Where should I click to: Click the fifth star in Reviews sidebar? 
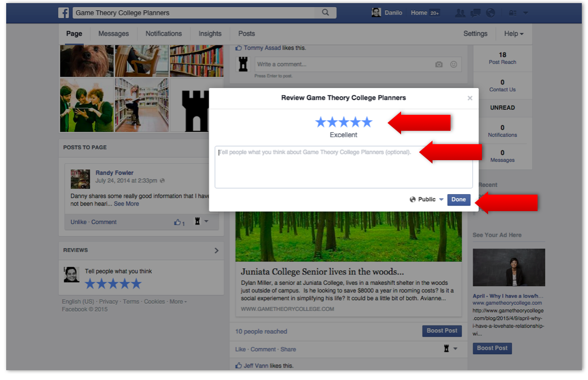(x=136, y=284)
